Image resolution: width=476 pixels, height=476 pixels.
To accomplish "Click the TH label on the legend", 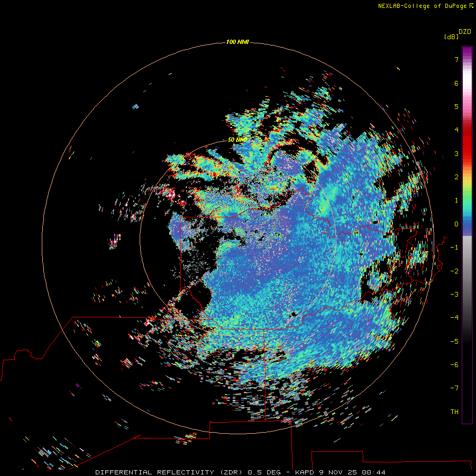I will pyautogui.click(x=454, y=412).
